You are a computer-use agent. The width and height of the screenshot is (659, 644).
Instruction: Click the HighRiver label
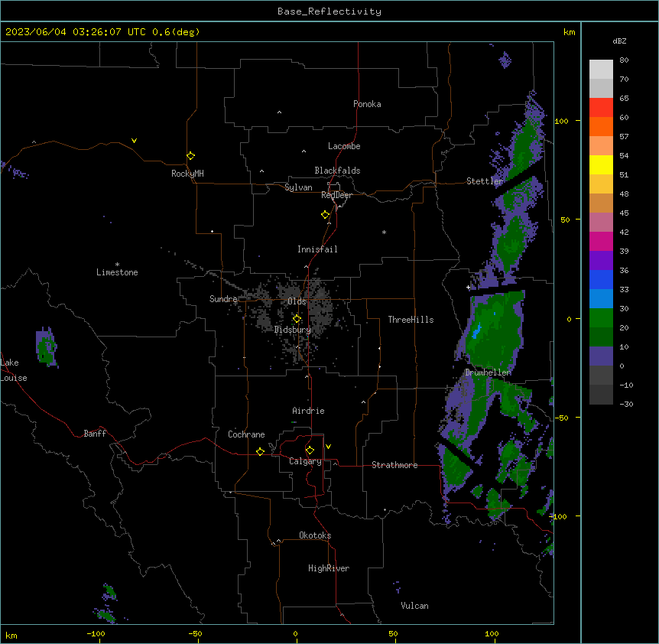pyautogui.click(x=329, y=568)
